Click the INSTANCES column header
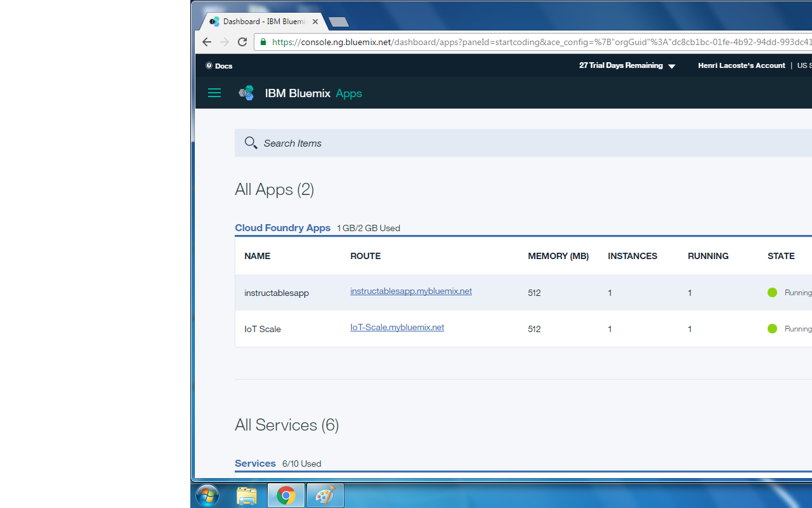This screenshot has width=812, height=508. coord(632,256)
